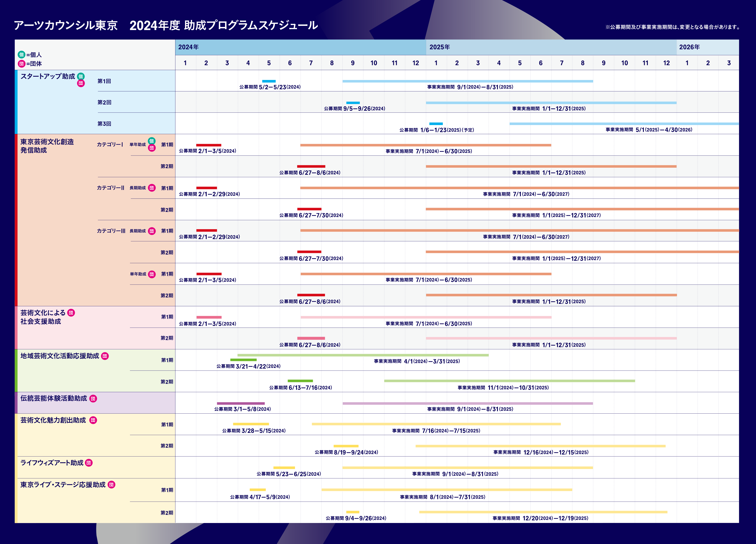
Task: Click 団 badge beside 東京ライブ・ステージ応援助成
Action: pos(112,485)
